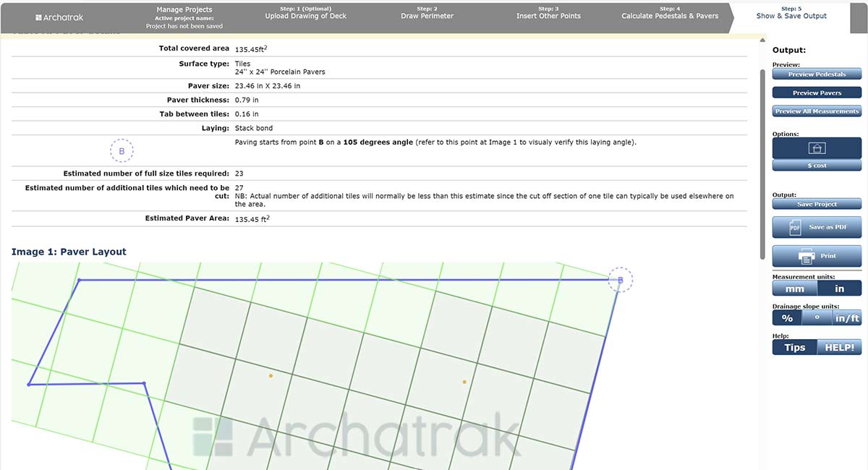
Task: Set drainage slope units to percent
Action: pyautogui.click(x=787, y=318)
